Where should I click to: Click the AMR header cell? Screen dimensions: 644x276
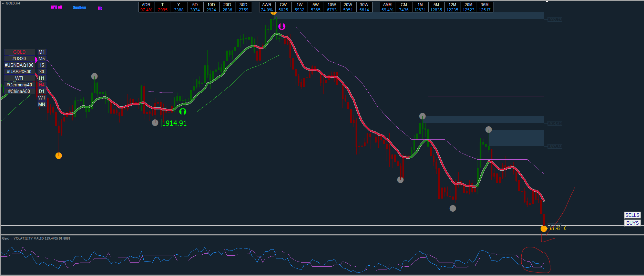click(x=388, y=4)
